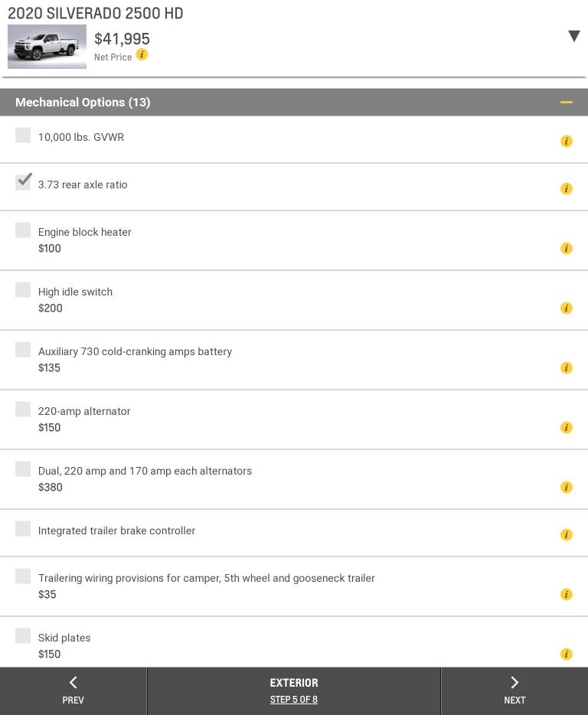The width and height of the screenshot is (588, 715).
Task: Advance to the NEXT step
Action: pyautogui.click(x=514, y=691)
